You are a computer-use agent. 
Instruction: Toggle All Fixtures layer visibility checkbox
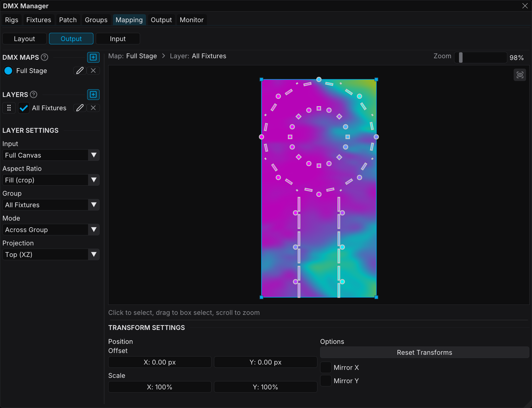coord(24,108)
